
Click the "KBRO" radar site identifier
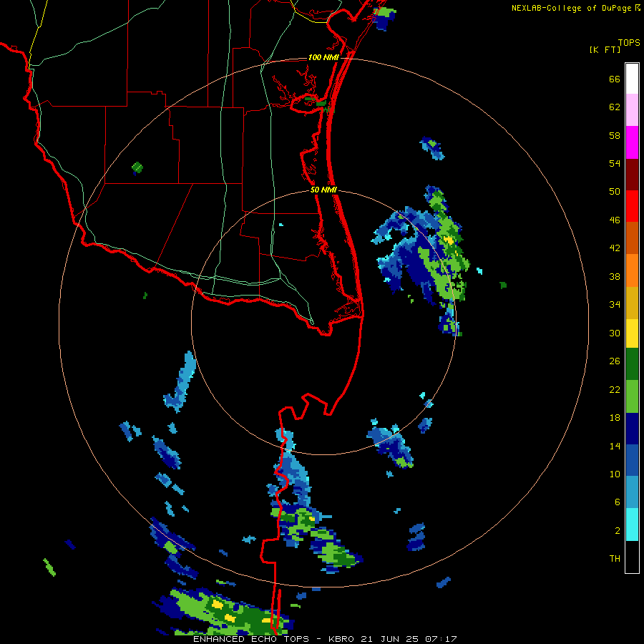point(343,639)
